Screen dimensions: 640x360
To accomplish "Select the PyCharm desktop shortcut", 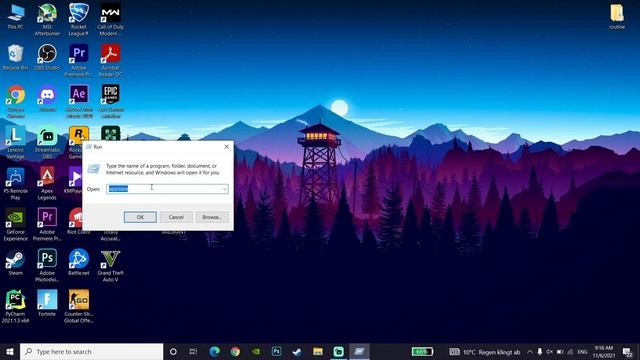I will pyautogui.click(x=16, y=307).
